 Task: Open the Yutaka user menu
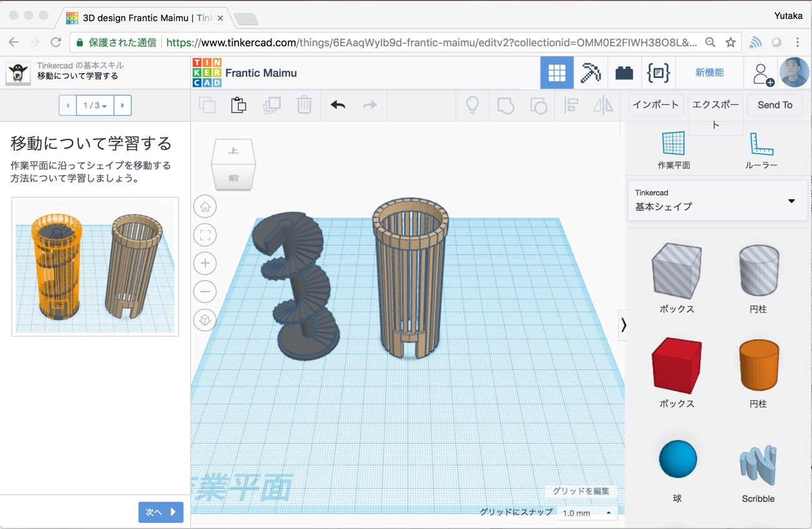pos(788,16)
